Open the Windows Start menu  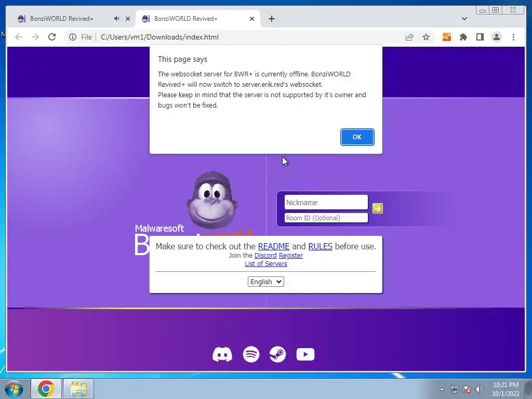[14, 389]
